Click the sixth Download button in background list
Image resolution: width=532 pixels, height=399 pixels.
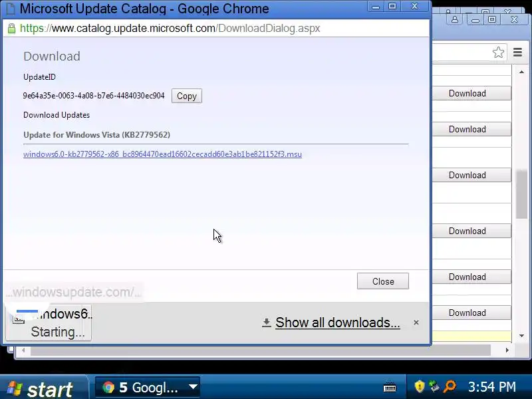tap(471, 313)
